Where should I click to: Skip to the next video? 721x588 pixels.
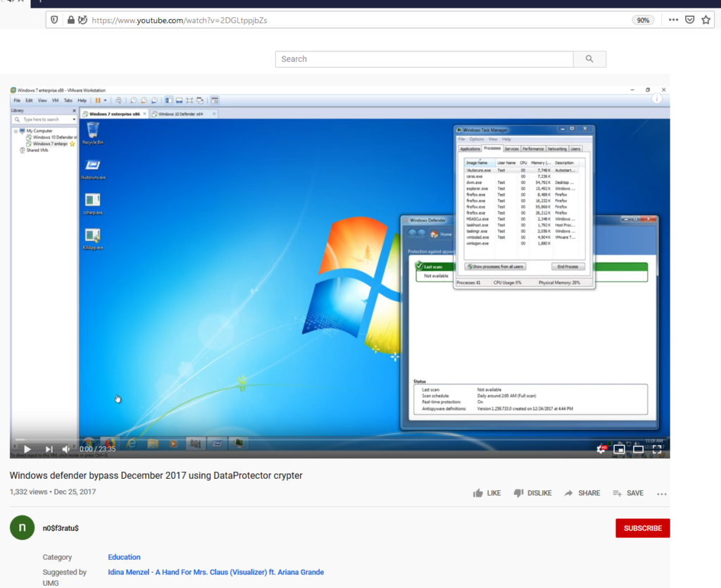49,449
